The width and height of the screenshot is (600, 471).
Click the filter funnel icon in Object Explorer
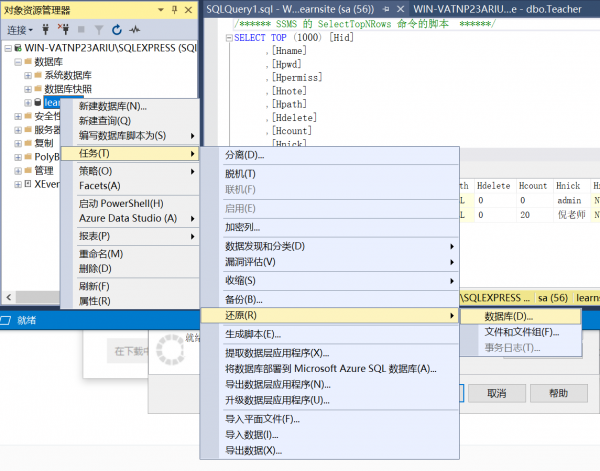tap(98, 30)
